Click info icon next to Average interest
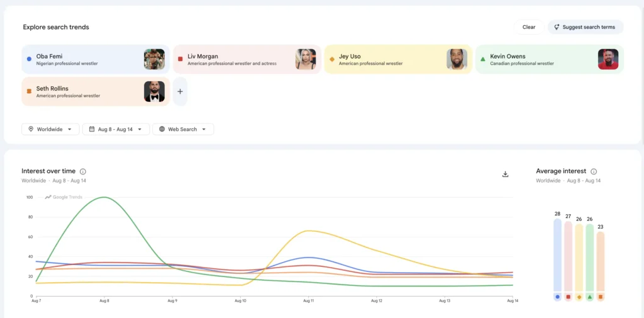The height and width of the screenshot is (318, 644). [594, 171]
